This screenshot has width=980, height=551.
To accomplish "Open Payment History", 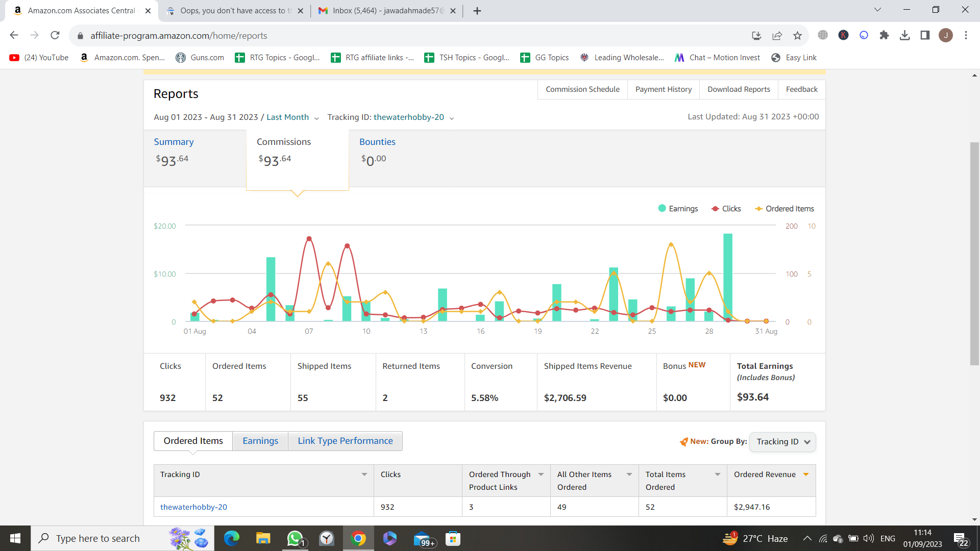I will (664, 89).
